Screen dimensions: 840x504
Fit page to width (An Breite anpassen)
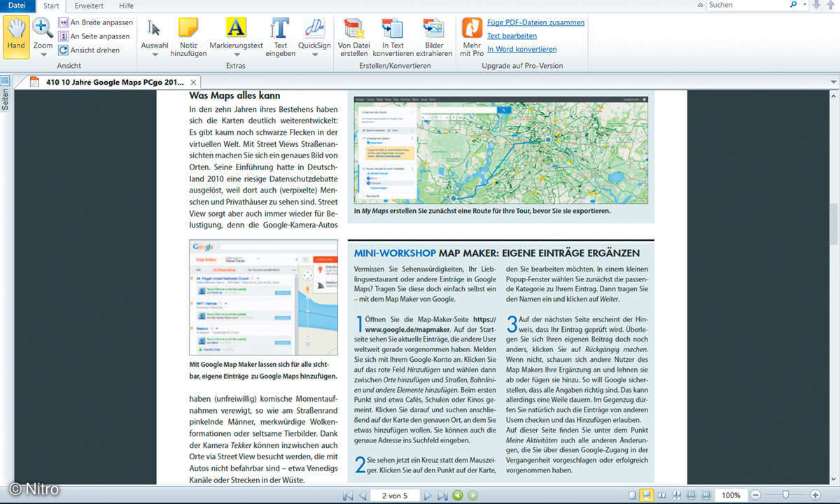95,22
